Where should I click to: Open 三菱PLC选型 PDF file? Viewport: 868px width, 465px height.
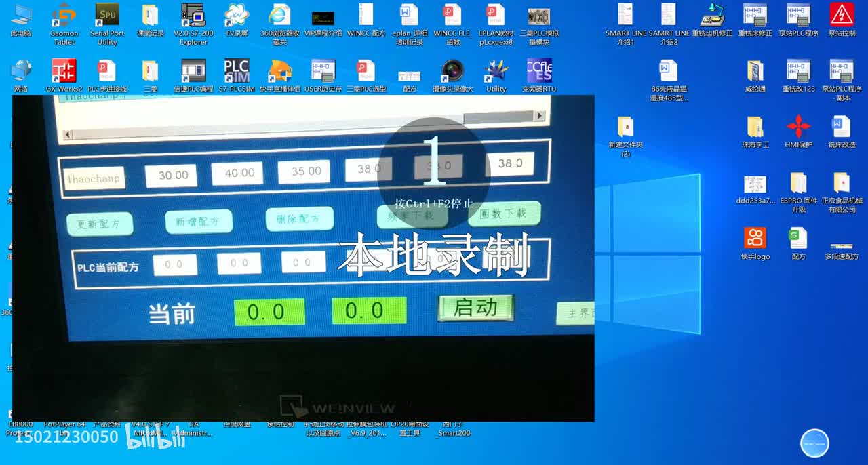[366, 75]
